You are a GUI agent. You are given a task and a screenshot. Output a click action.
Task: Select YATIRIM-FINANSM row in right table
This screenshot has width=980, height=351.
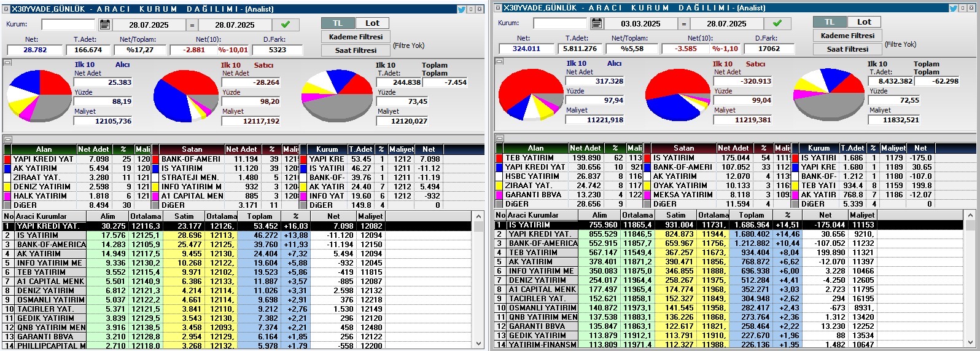coord(729,345)
